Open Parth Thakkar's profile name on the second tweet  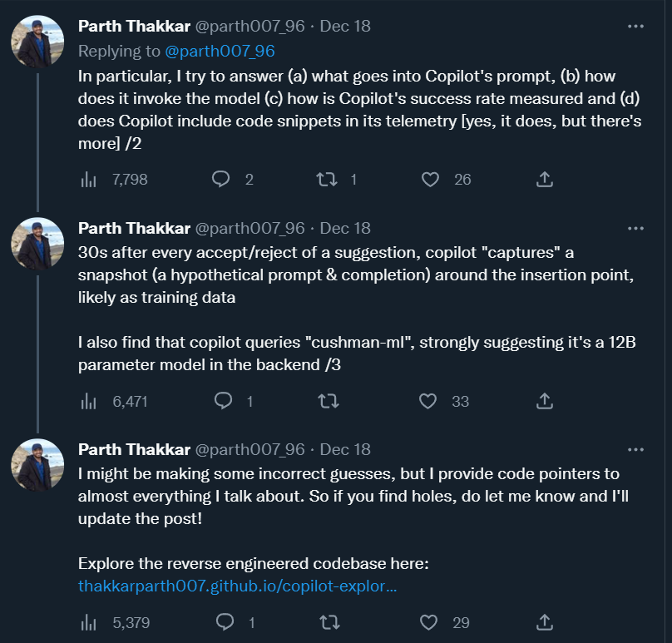click(x=133, y=228)
